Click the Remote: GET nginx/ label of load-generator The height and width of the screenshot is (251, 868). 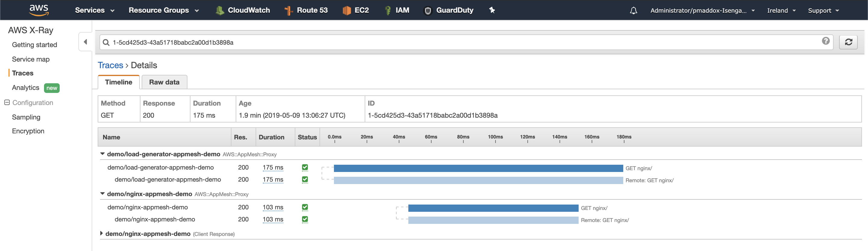pyautogui.click(x=649, y=180)
